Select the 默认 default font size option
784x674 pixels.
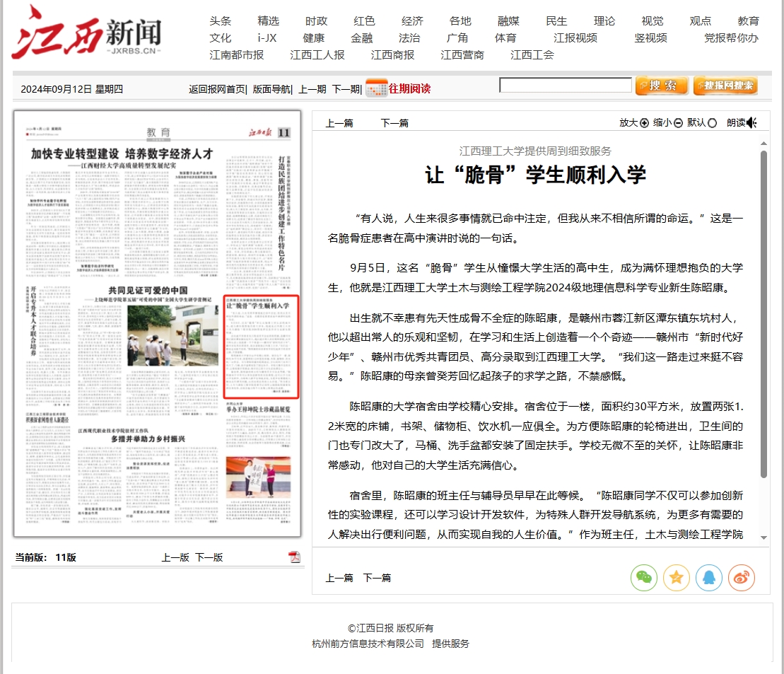712,123
